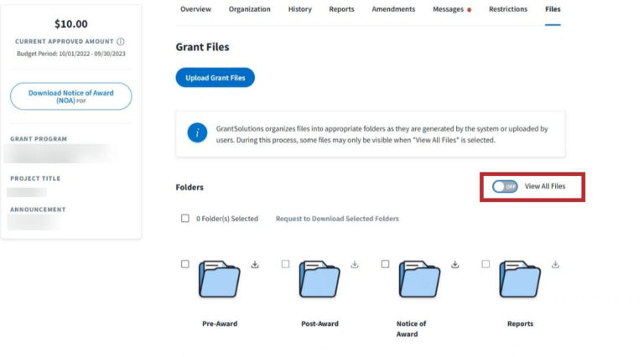
Task: Toggle the View All Files switch
Action: 505,186
